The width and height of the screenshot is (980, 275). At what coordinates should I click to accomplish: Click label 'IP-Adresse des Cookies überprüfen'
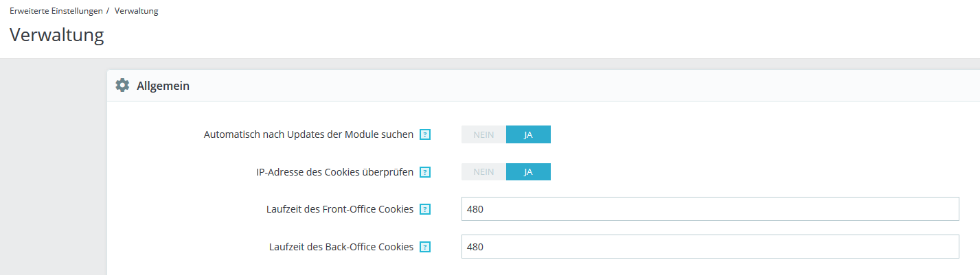pyautogui.click(x=330, y=172)
